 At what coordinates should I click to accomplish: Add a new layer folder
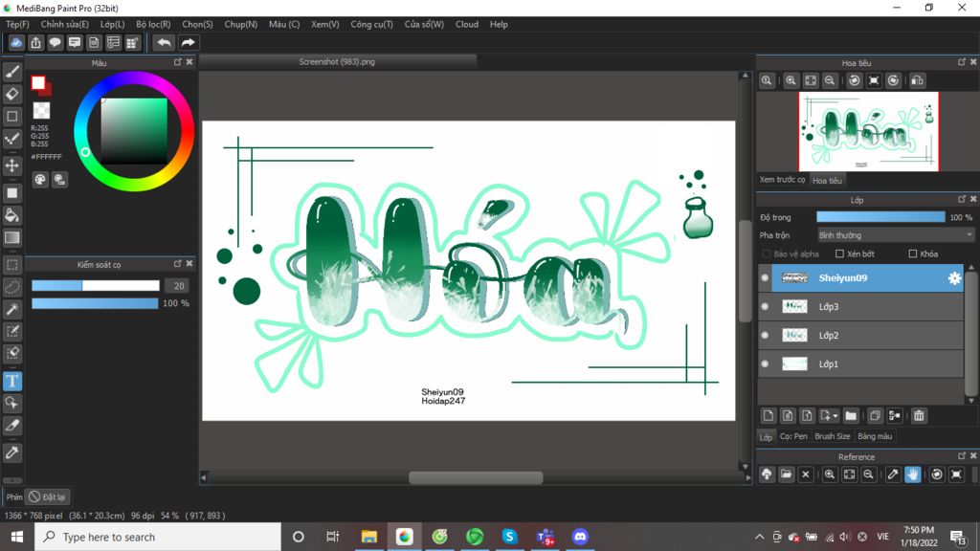click(x=851, y=415)
